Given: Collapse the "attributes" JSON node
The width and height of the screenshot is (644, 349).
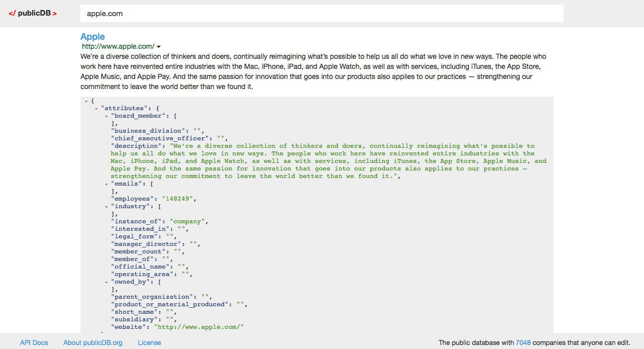Looking at the screenshot, I should [x=97, y=108].
